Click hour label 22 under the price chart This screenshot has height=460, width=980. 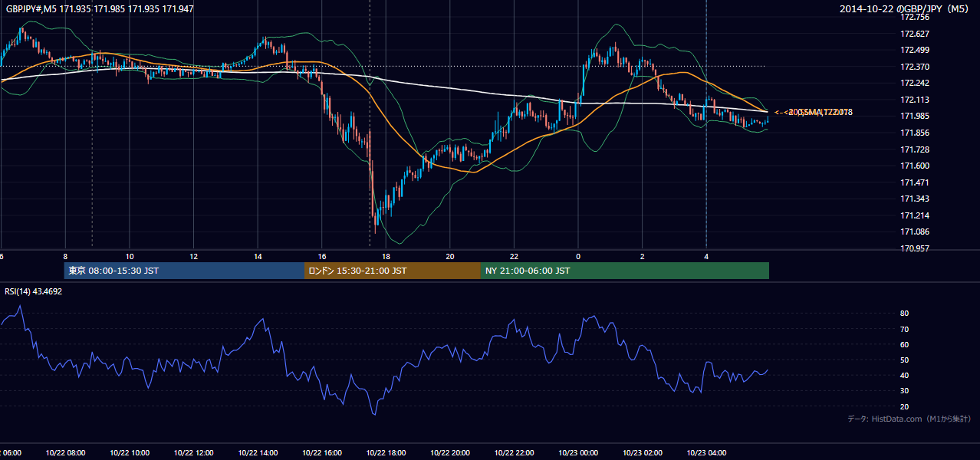coord(514,257)
